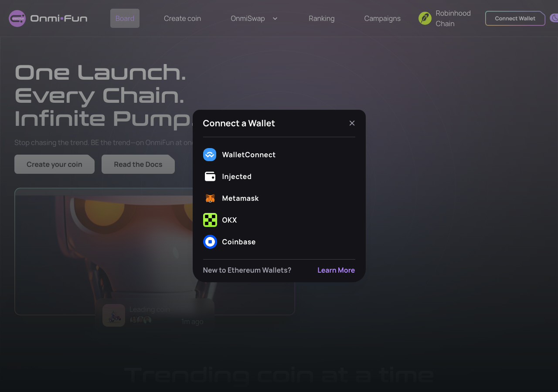Click the Leading coin thumbnail
This screenshot has height=392, width=558.
114,315
